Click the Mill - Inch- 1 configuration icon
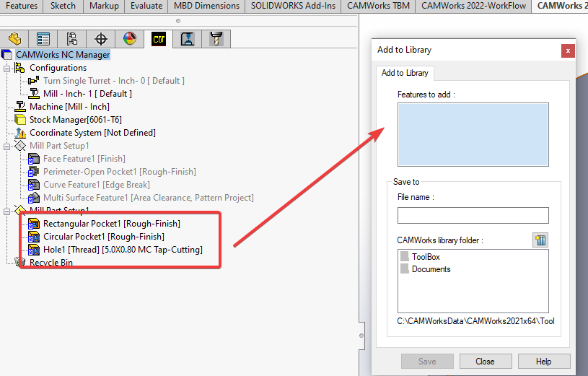588x376 pixels. (34, 93)
